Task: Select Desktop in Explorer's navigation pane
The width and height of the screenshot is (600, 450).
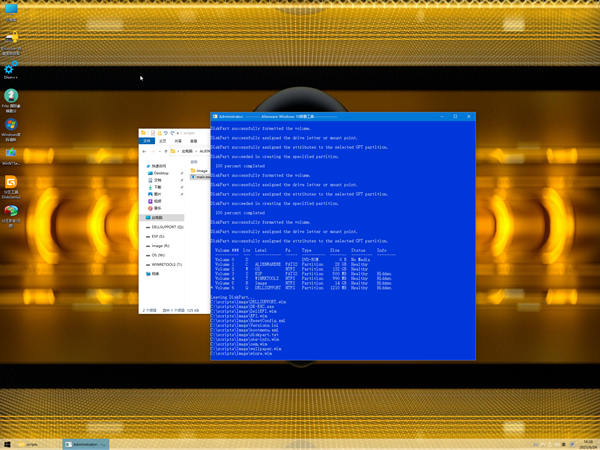Action: (158, 173)
